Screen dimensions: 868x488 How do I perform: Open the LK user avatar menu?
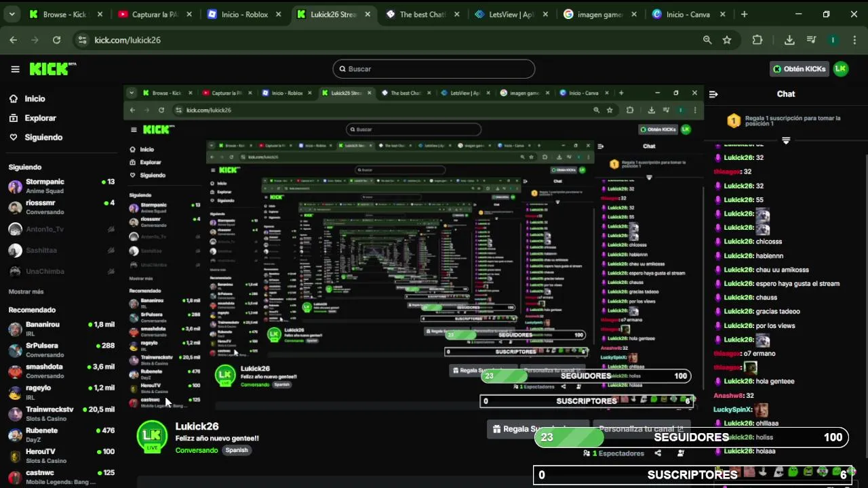pyautogui.click(x=841, y=68)
